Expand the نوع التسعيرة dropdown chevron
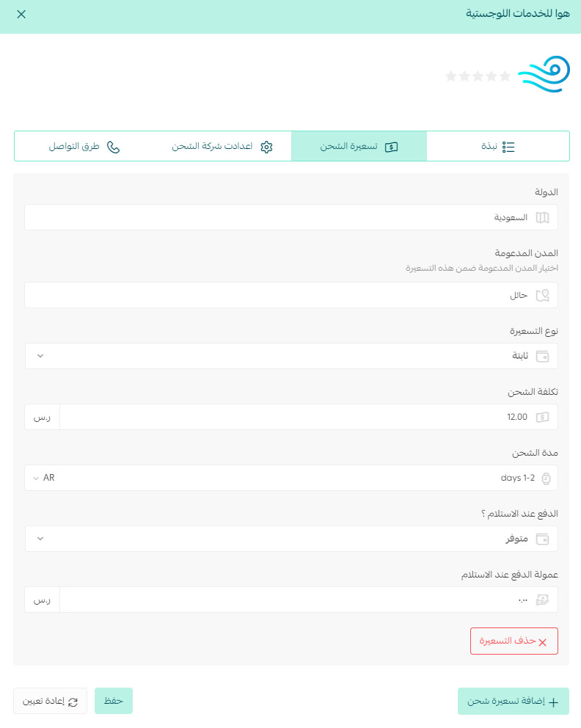This screenshot has width=581, height=728. point(40,356)
